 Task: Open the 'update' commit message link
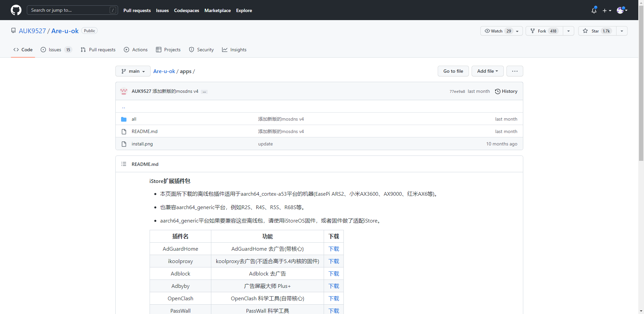pyautogui.click(x=265, y=144)
